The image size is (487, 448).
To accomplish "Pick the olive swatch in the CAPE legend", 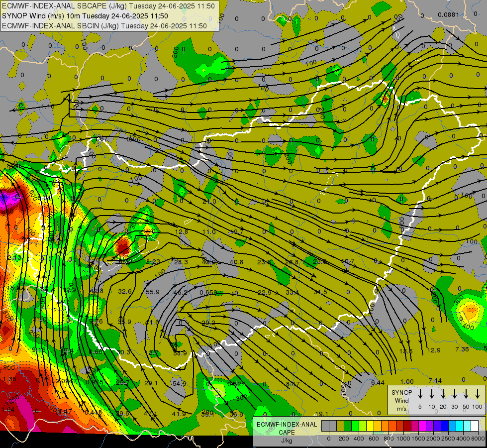I will point(340,426).
